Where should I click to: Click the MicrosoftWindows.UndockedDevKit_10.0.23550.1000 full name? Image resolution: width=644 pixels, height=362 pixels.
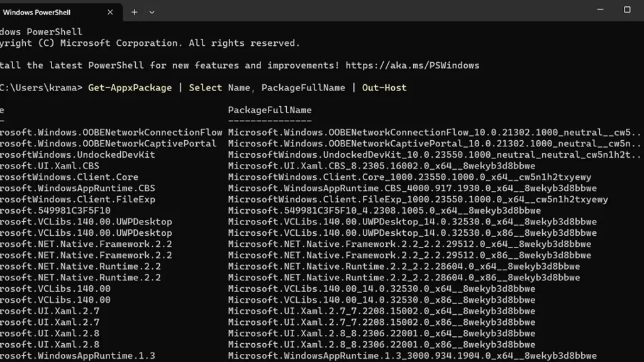pos(435,155)
